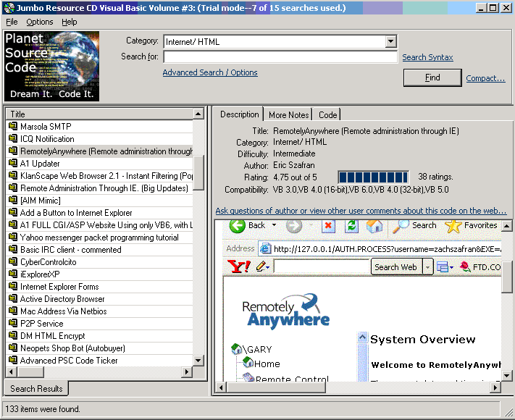The width and height of the screenshot is (515, 420).
Task: Click the Compact... link
Action: 485,78
